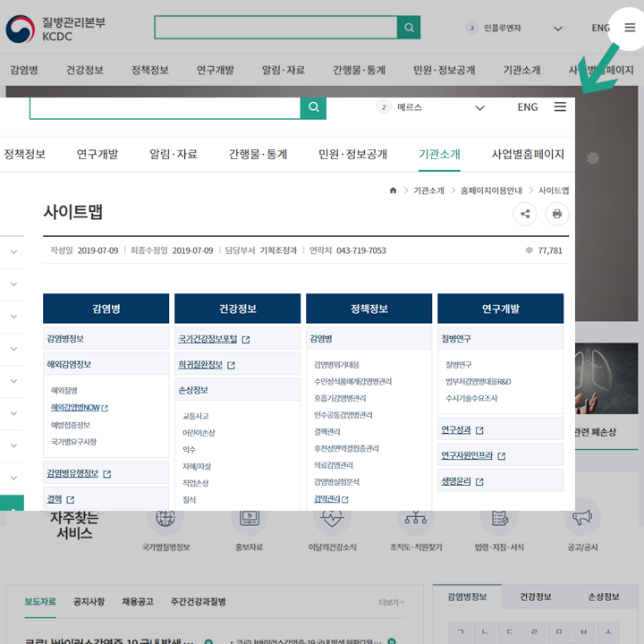Print the 사이트맵 page using the printer icon
This screenshot has height=644, width=644.
click(x=557, y=214)
